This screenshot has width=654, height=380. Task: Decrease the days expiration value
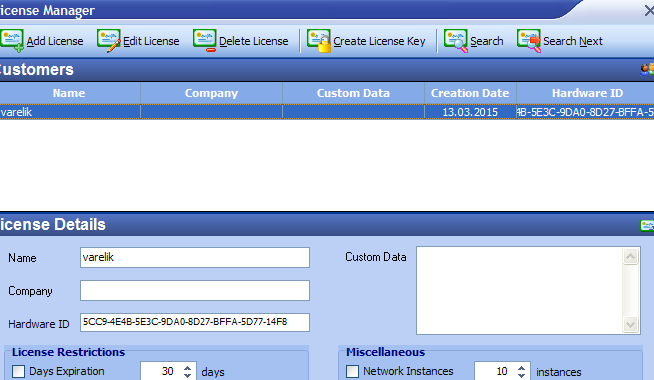(x=187, y=375)
